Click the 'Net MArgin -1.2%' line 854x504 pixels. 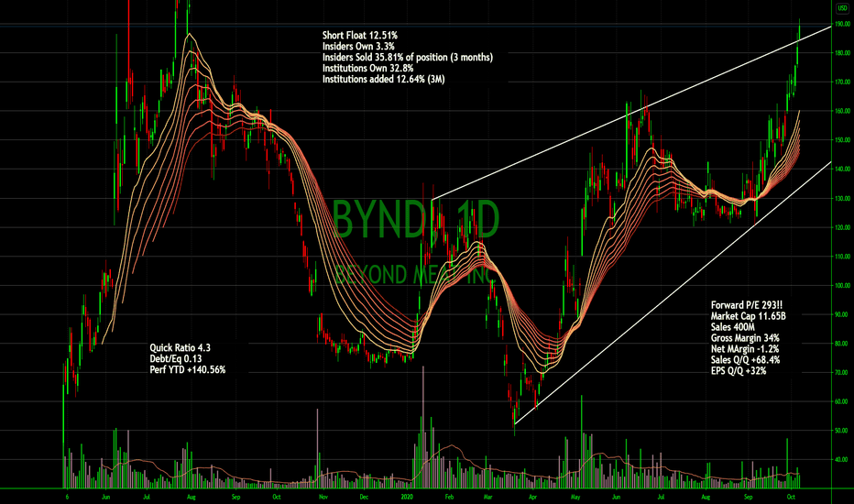point(745,349)
